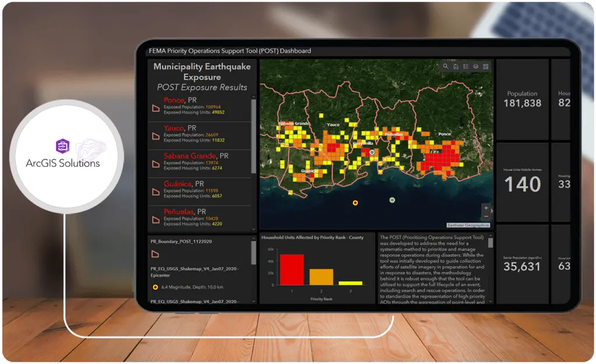Click the polygon icon beside Ponce, PR
The width and height of the screenshot is (596, 364).
(156, 108)
